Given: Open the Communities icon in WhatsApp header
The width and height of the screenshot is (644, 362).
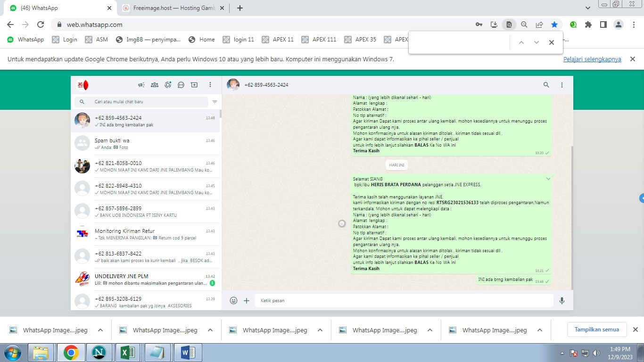Looking at the screenshot, I should pyautogui.click(x=154, y=85).
